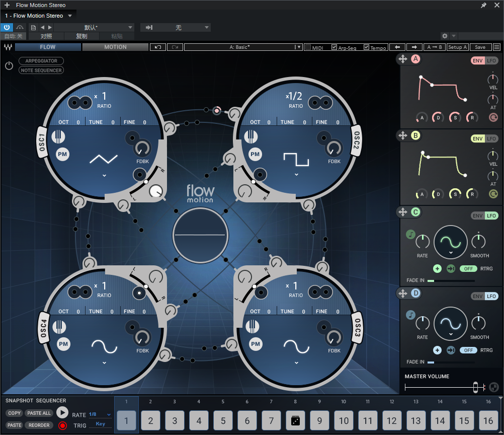Image resolution: width=504 pixels, height=435 pixels.
Task: Uncheck the Arp-Seq checkbox
Action: pyautogui.click(x=334, y=47)
